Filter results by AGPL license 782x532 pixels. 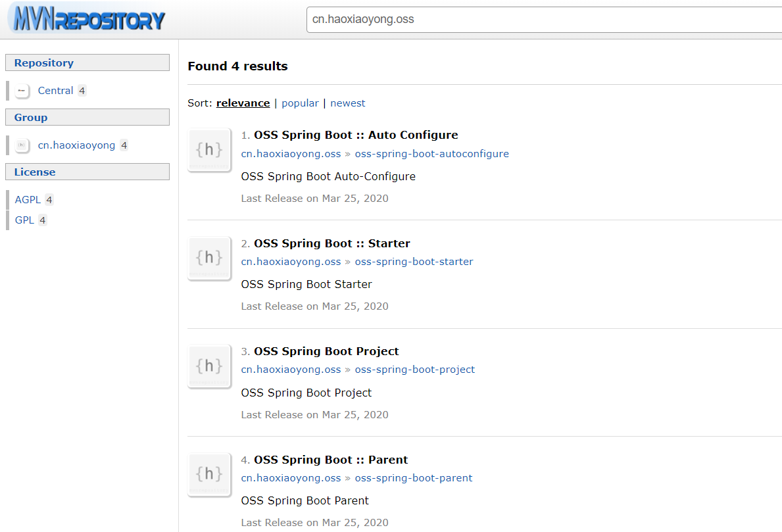(x=28, y=199)
